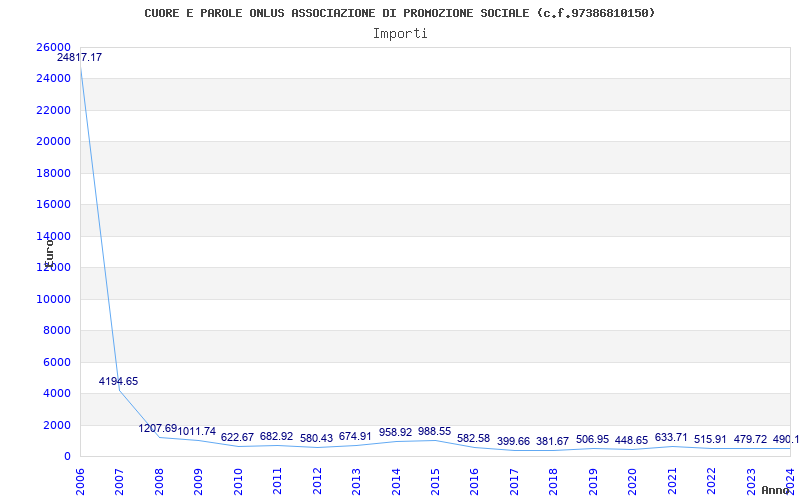800x500 pixels.
Task: Select the 682.92 data label
Action: [x=277, y=436]
